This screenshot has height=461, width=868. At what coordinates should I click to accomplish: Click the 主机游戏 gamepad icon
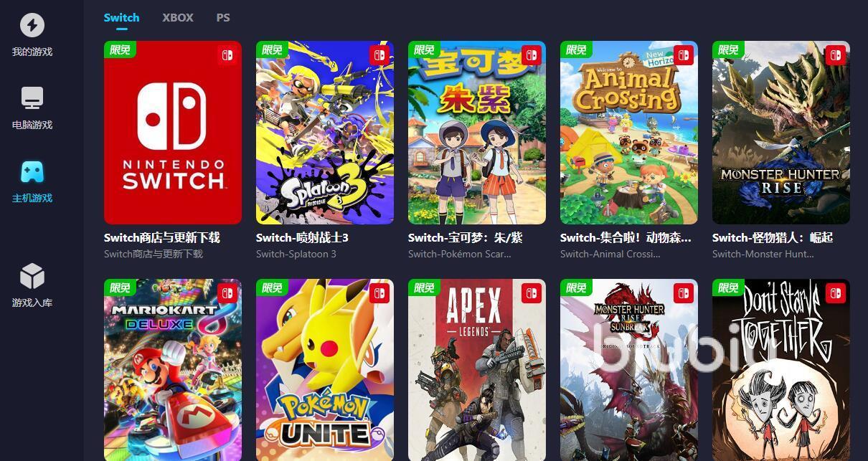click(32, 171)
